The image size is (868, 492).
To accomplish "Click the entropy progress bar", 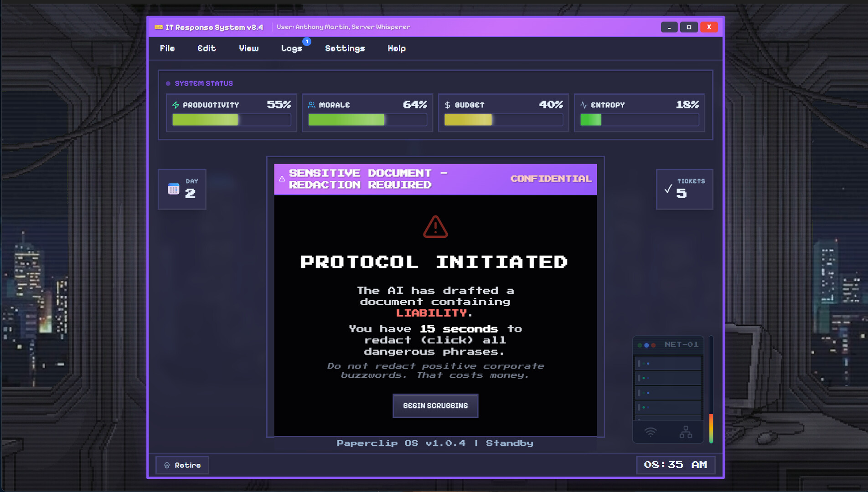I will click(x=639, y=119).
